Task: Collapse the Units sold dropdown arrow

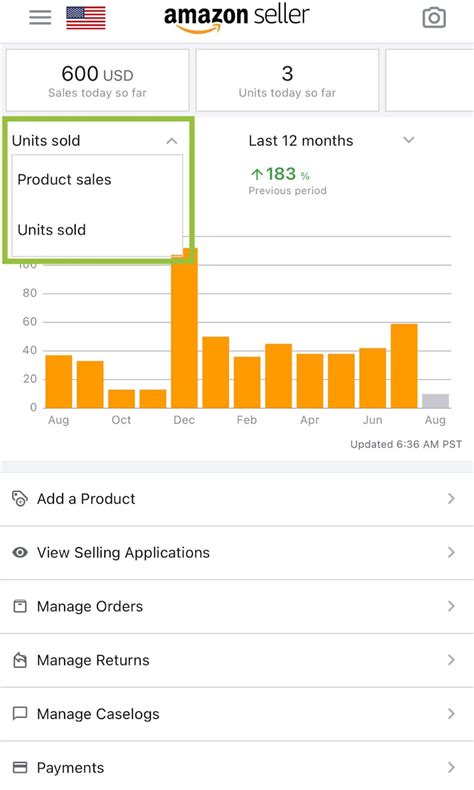Action: coord(172,141)
